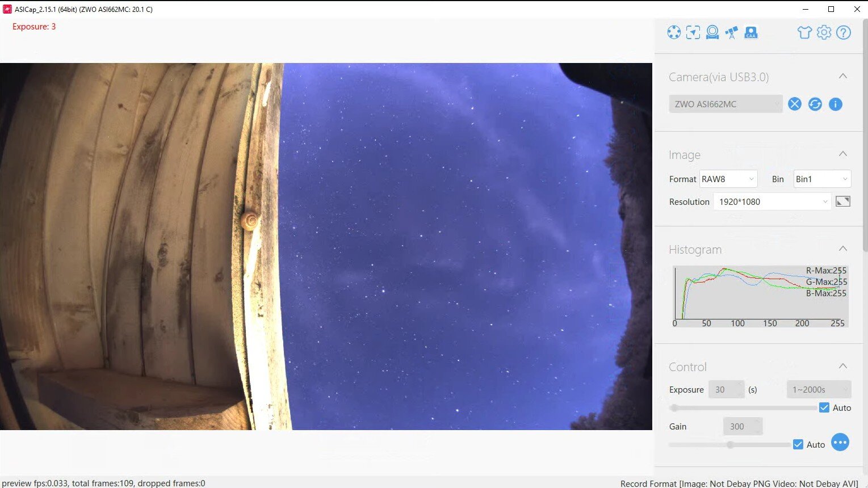The width and height of the screenshot is (868, 488).
Task: Open the telescope mount control icon
Action: [732, 32]
